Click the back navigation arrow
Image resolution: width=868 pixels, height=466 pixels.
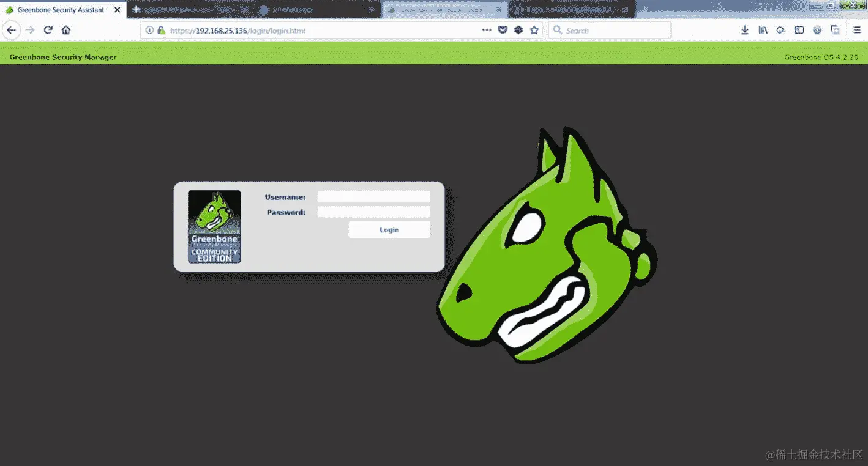11,29
